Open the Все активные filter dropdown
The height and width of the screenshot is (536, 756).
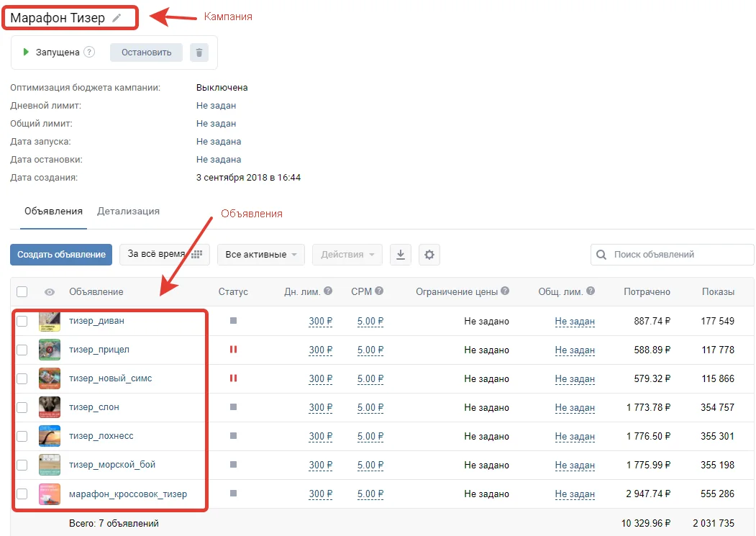[x=261, y=254]
